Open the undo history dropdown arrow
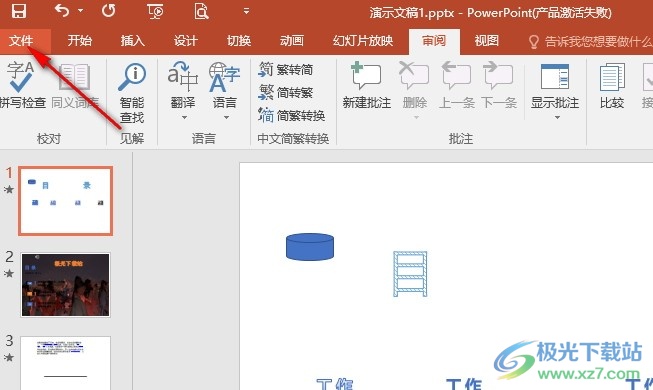 [x=80, y=11]
